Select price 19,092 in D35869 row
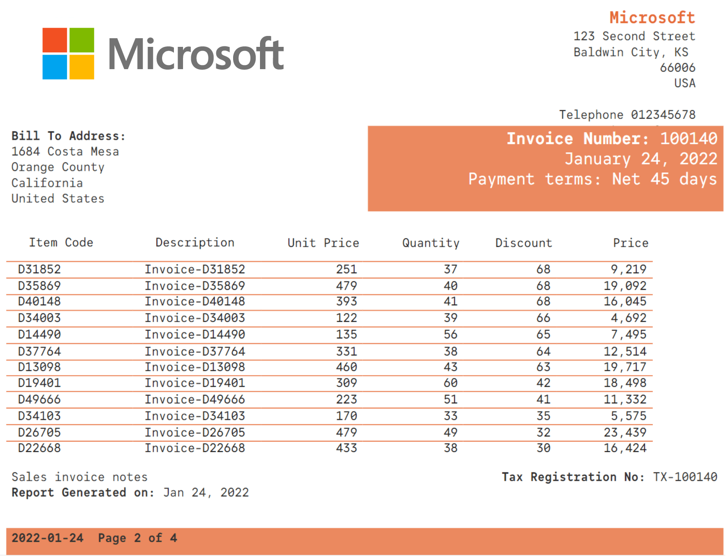Screen dimensions: 728x560 pyautogui.click(x=625, y=286)
